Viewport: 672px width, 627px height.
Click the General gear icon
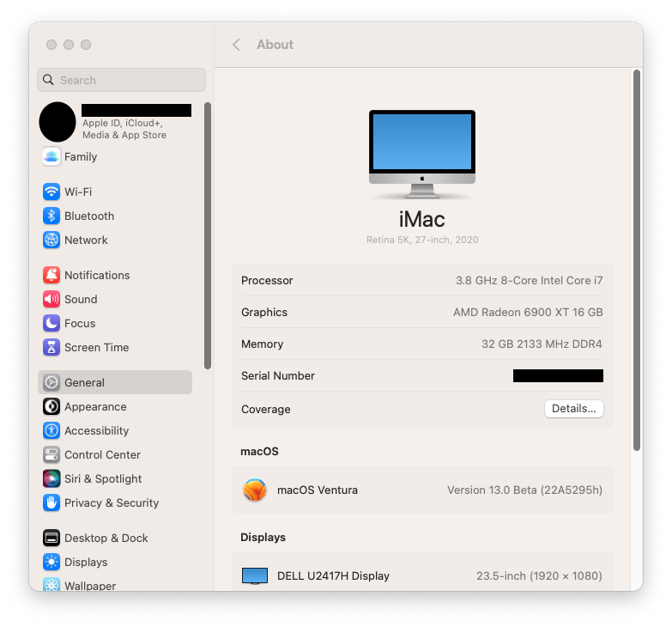click(51, 382)
